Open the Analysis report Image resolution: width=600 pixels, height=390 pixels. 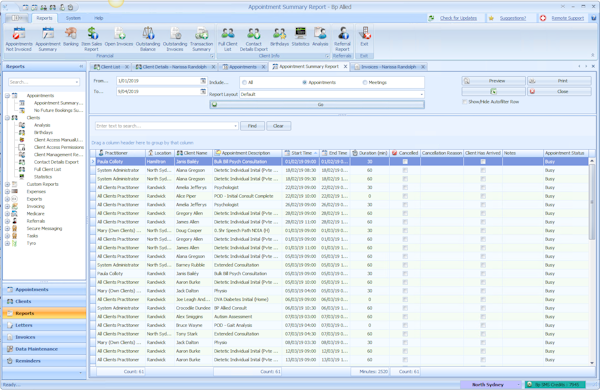[320, 37]
